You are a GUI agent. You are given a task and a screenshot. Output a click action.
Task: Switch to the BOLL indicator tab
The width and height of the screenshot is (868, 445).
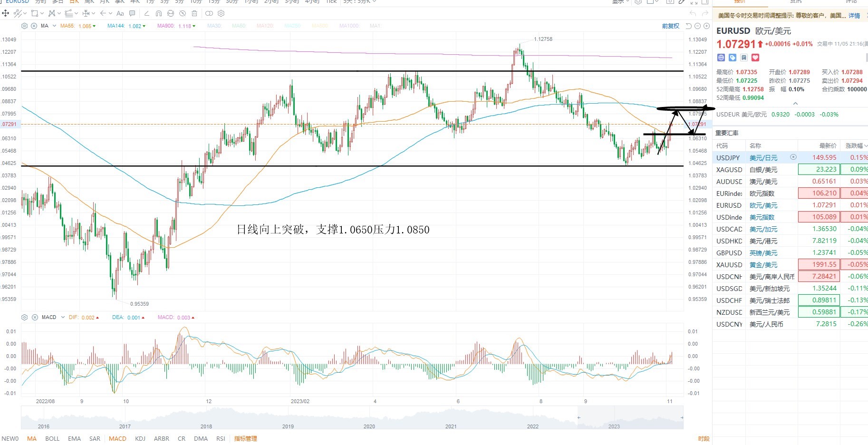pyautogui.click(x=52, y=438)
